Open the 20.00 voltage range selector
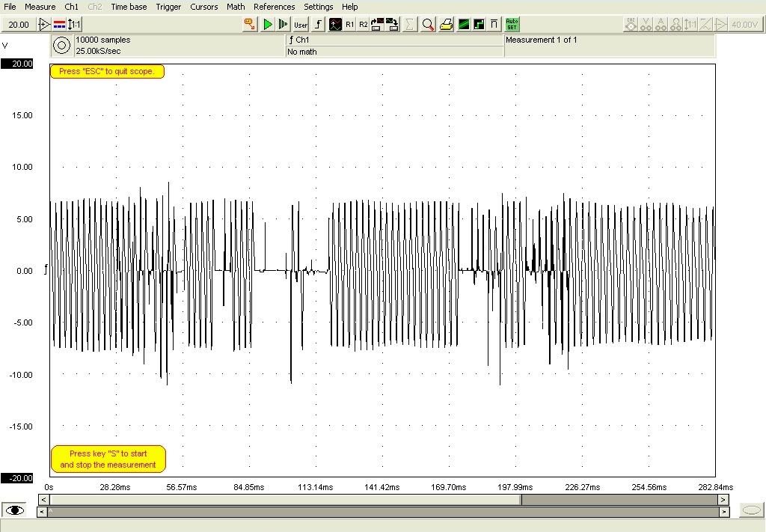 [17, 25]
